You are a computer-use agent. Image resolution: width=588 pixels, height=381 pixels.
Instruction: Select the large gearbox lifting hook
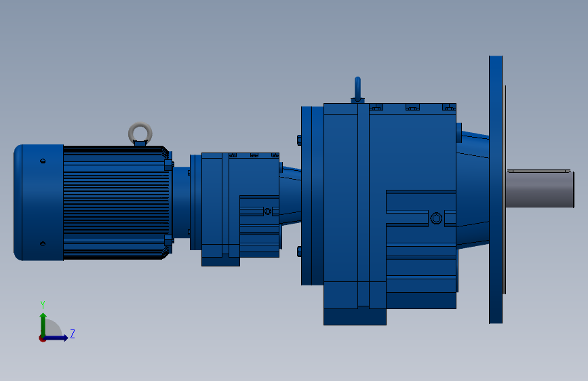coord(357,90)
